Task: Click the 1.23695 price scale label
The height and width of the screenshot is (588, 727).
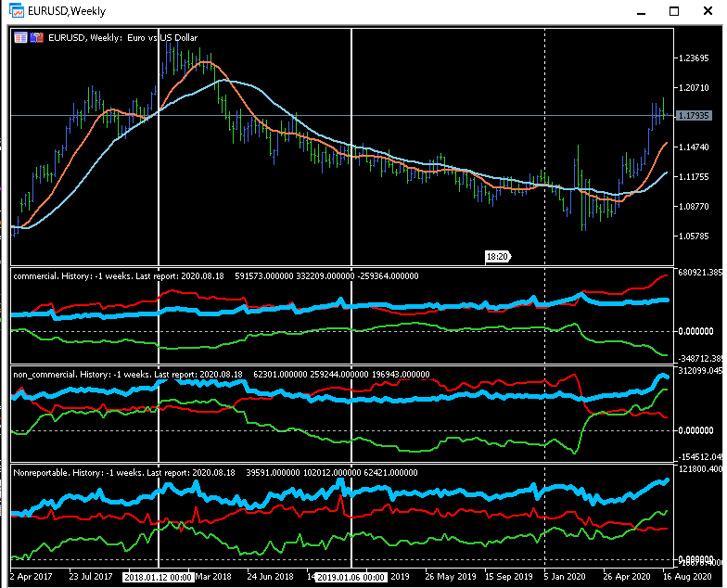Action: 695,58
